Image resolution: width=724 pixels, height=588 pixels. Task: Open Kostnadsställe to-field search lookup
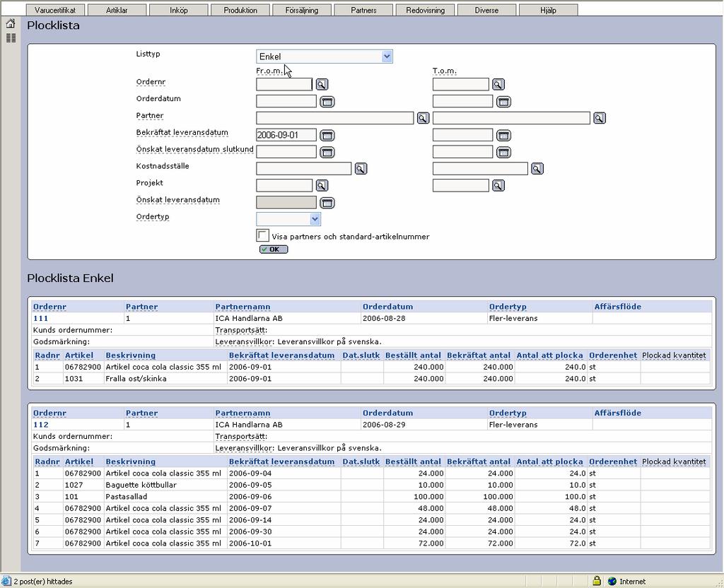[537, 168]
